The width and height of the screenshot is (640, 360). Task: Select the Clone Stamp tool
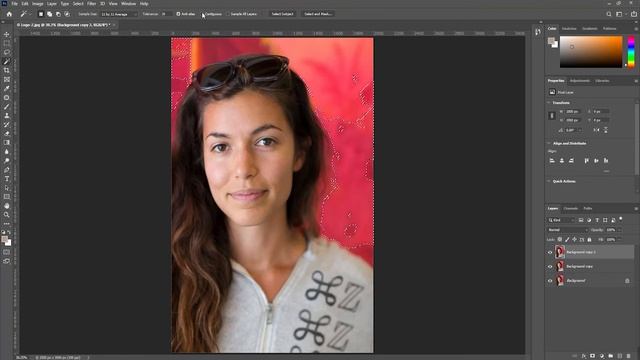(7, 116)
